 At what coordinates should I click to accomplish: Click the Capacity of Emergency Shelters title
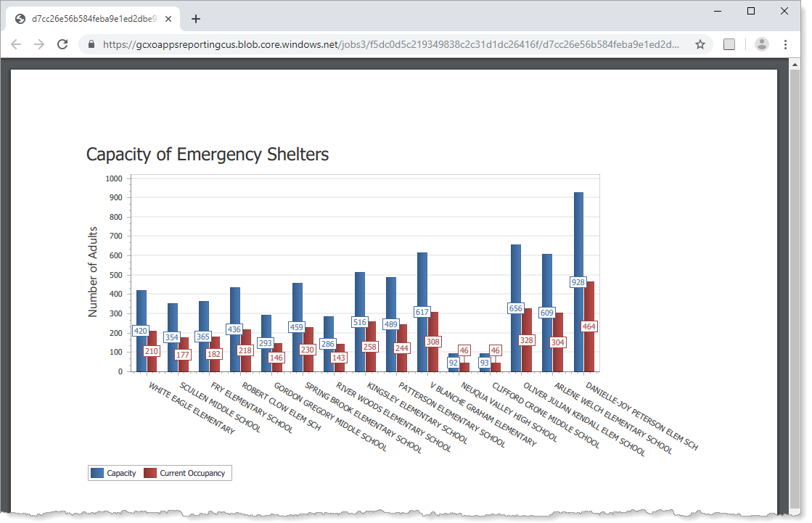click(207, 155)
